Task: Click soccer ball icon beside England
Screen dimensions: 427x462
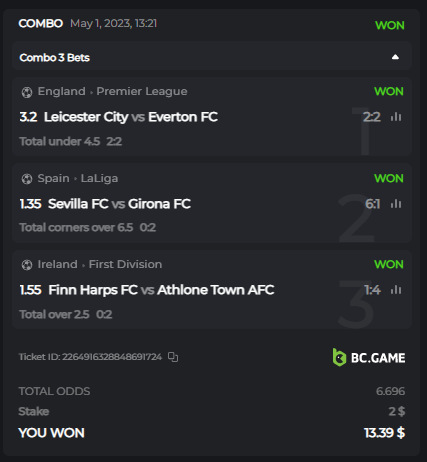Action: pos(27,92)
